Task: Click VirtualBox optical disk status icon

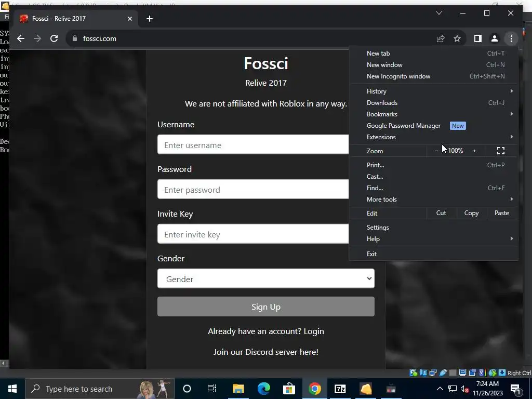Action: [413, 373]
